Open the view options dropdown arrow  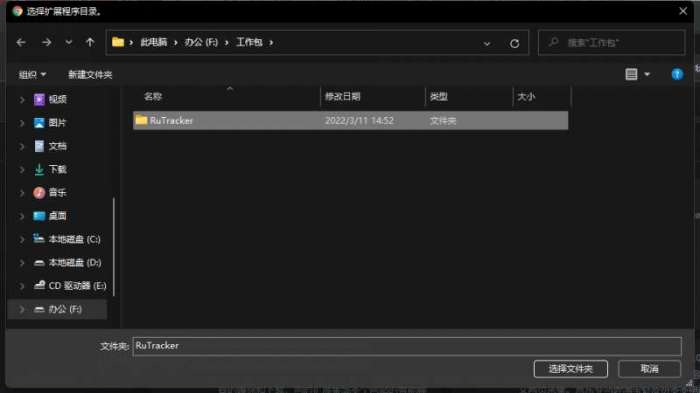tap(647, 74)
